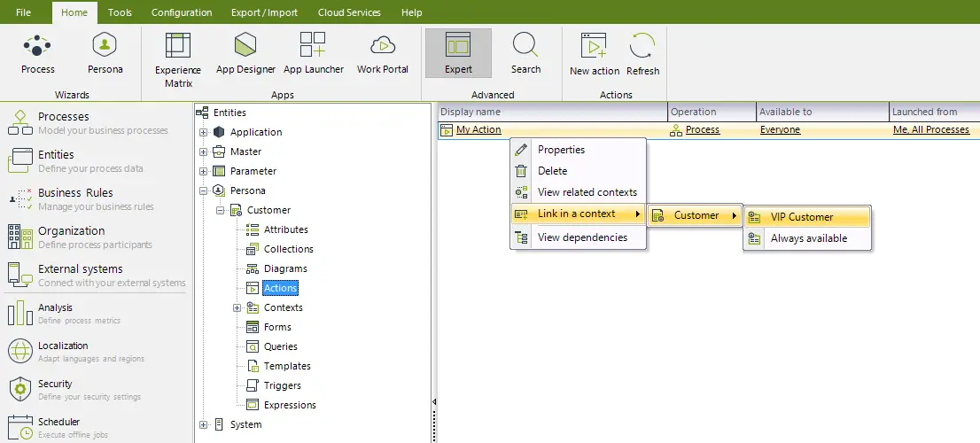Create a New action
This screenshot has height=443, width=980.
595,55
